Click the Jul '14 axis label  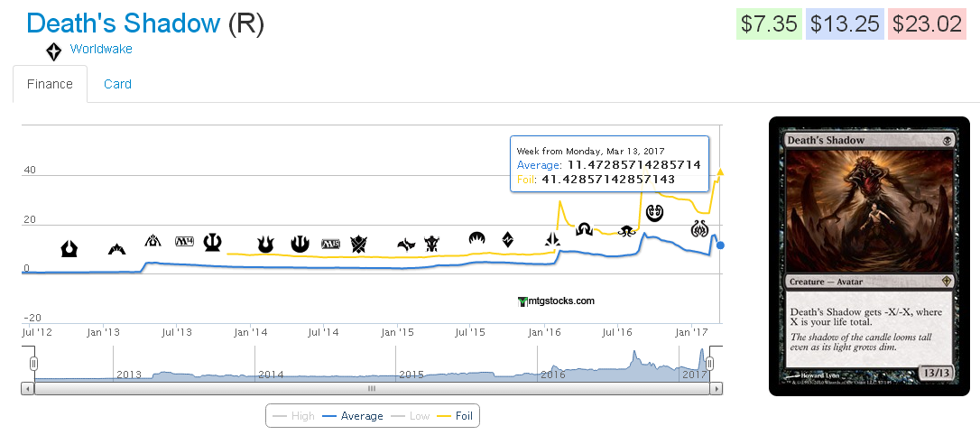(323, 332)
